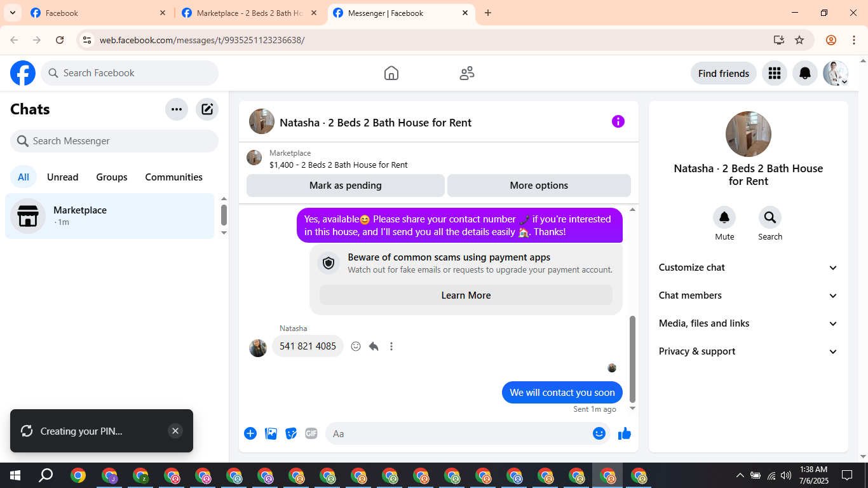Click the conversation scrollbar thumb
This screenshot has width=868, height=488.
(x=632, y=359)
